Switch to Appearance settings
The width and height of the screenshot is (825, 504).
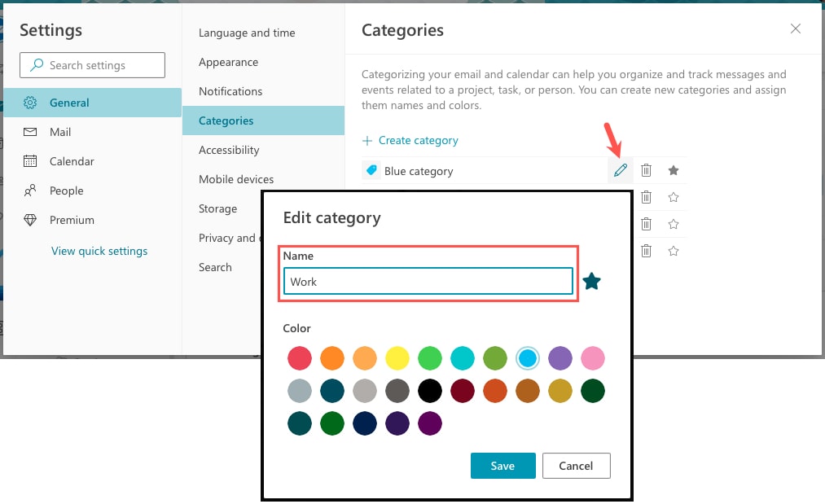228,62
